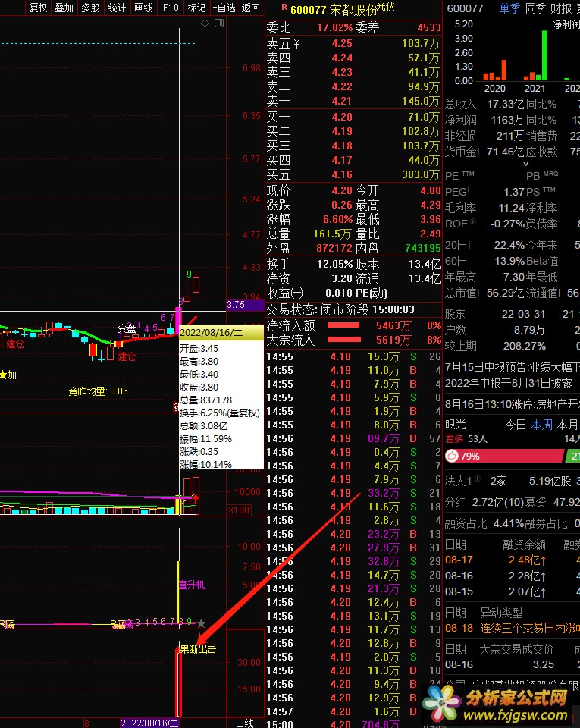Open the 财报 financial report tab
The height and width of the screenshot is (728, 580).
click(x=560, y=8)
